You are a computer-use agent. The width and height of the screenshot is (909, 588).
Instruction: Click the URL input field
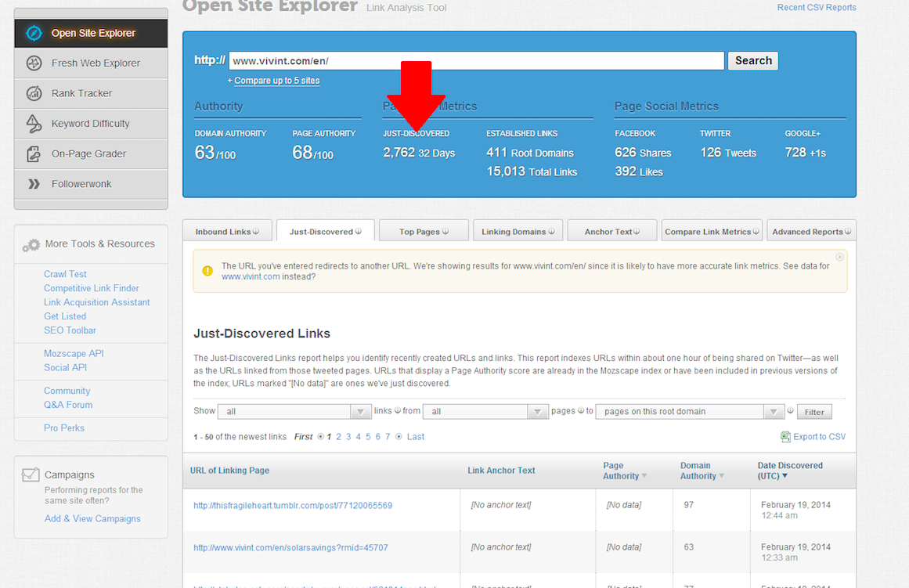pyautogui.click(x=477, y=61)
